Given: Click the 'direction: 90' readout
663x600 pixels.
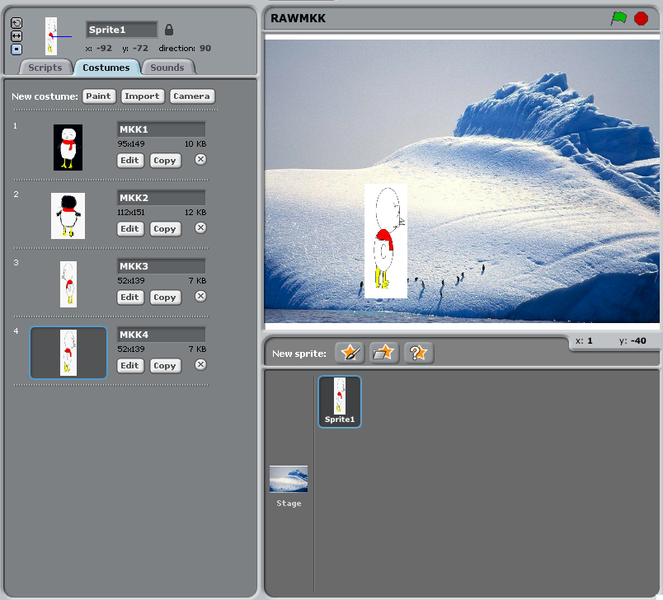Looking at the screenshot, I should click(x=185, y=48).
